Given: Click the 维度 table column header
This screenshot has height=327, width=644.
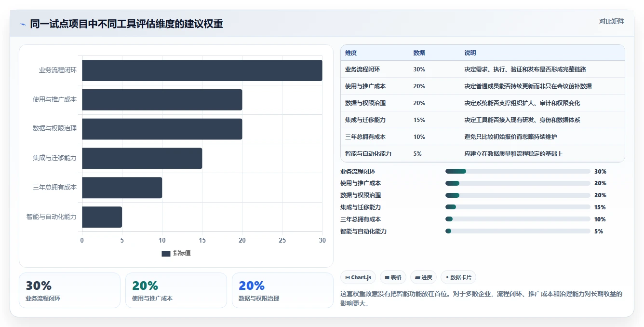Looking at the screenshot, I should pyautogui.click(x=351, y=53).
